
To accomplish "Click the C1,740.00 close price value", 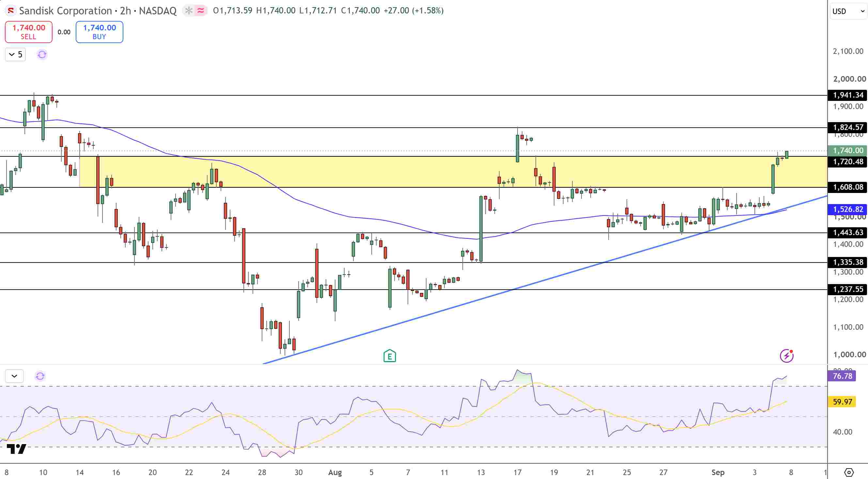I will pyautogui.click(x=360, y=11).
